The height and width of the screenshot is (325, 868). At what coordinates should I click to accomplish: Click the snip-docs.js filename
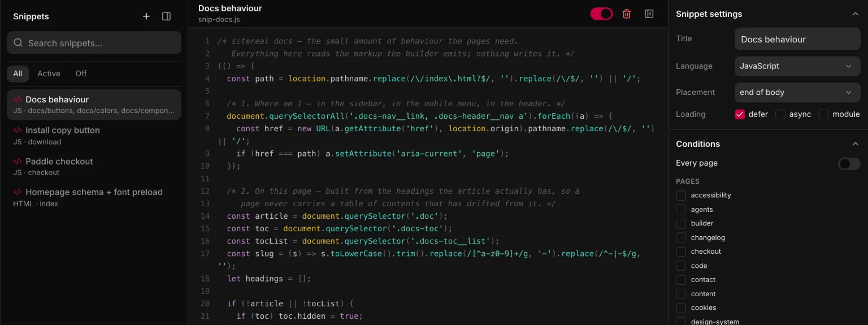219,20
